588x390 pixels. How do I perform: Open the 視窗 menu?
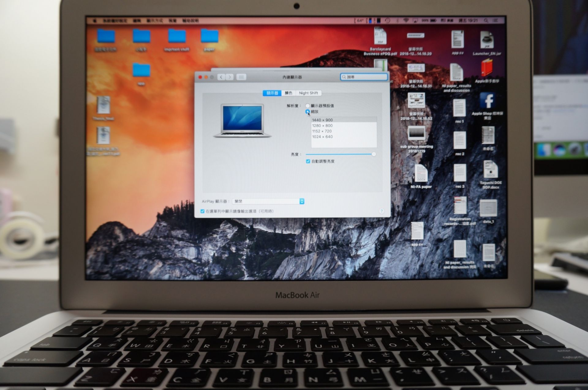coord(173,21)
